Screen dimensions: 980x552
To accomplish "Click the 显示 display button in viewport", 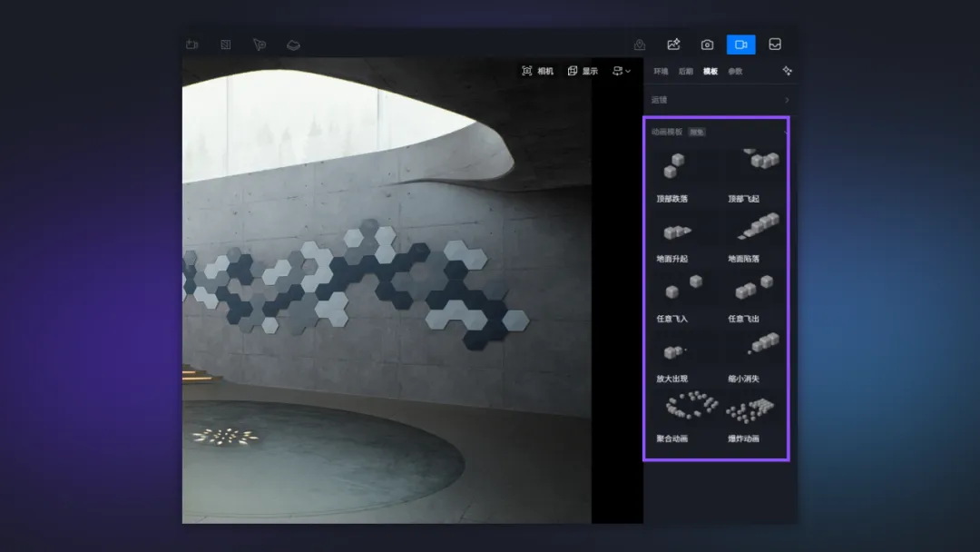I will point(583,71).
